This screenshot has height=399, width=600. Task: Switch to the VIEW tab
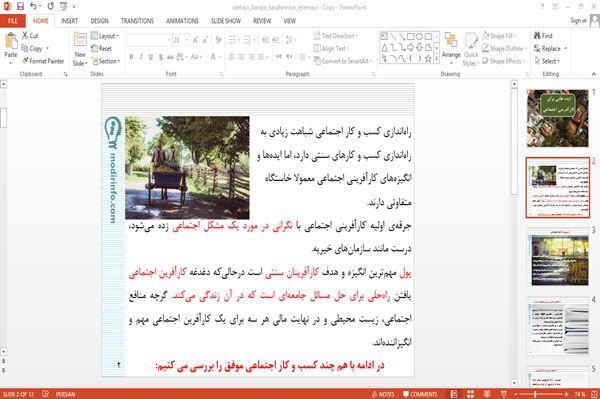tap(289, 21)
